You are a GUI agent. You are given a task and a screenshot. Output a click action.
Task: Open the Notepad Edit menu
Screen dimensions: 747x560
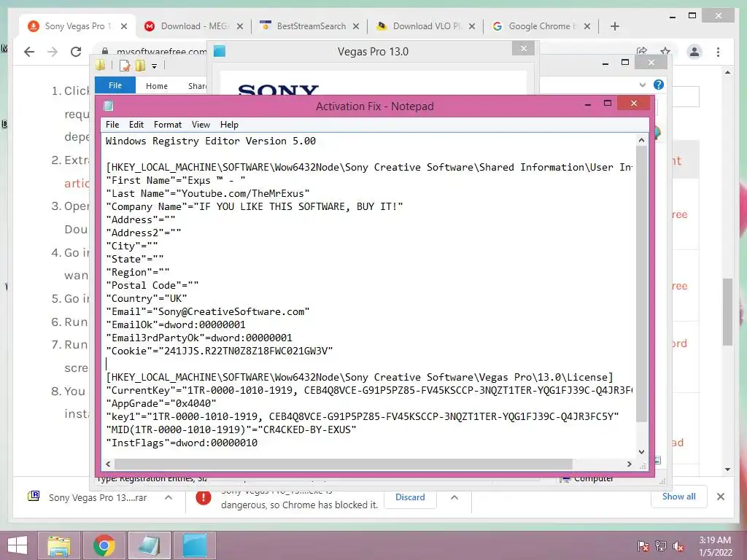(136, 125)
